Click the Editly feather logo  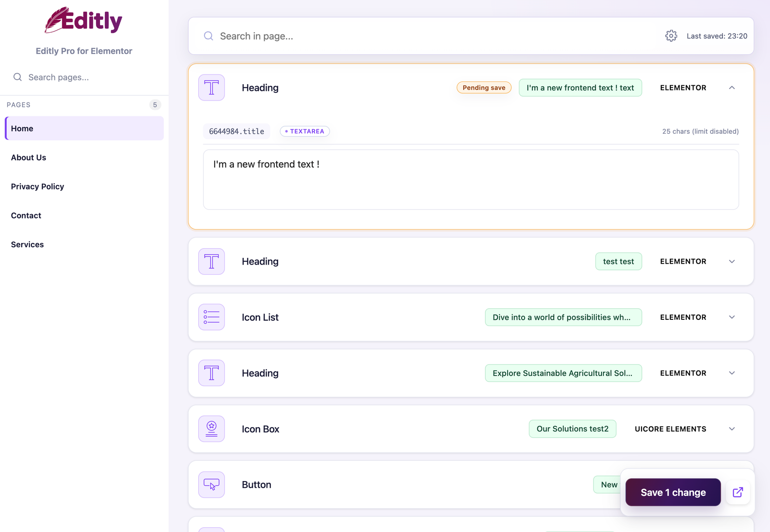point(84,20)
